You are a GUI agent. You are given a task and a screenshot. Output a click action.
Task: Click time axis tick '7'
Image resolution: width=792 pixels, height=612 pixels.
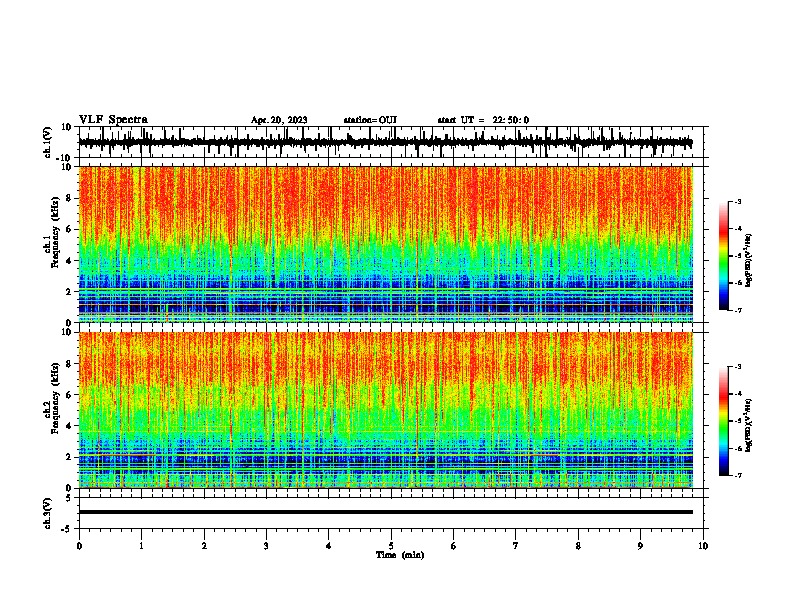pyautogui.click(x=516, y=546)
